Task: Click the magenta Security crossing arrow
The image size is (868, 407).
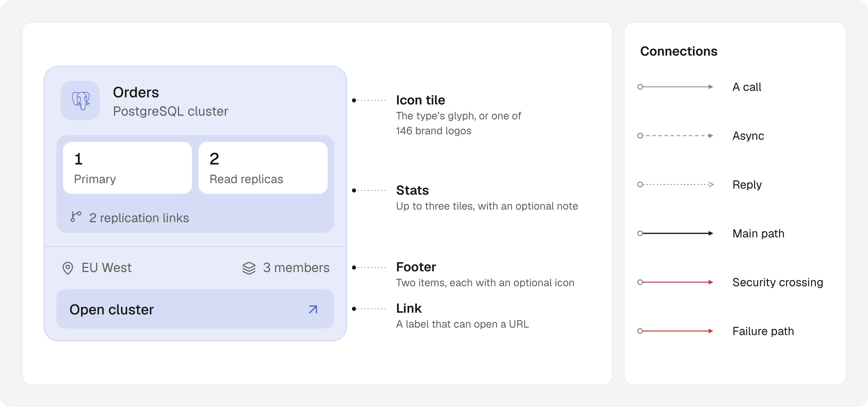Action: (675, 282)
